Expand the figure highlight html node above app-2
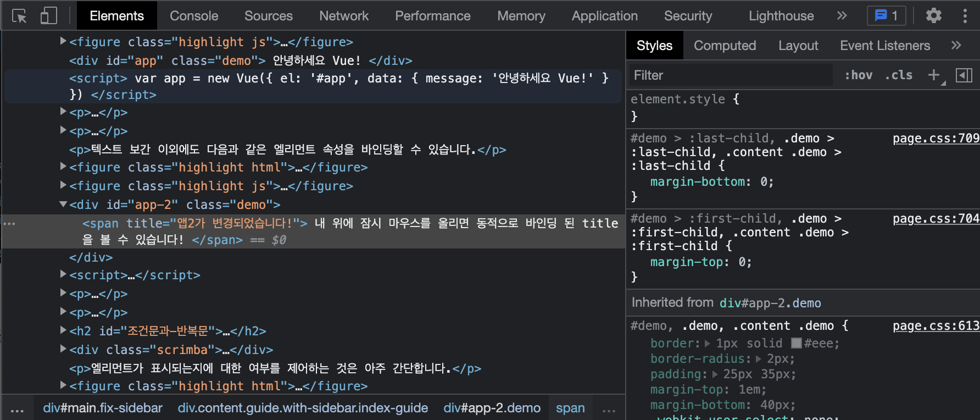The image size is (980, 420). [63, 167]
